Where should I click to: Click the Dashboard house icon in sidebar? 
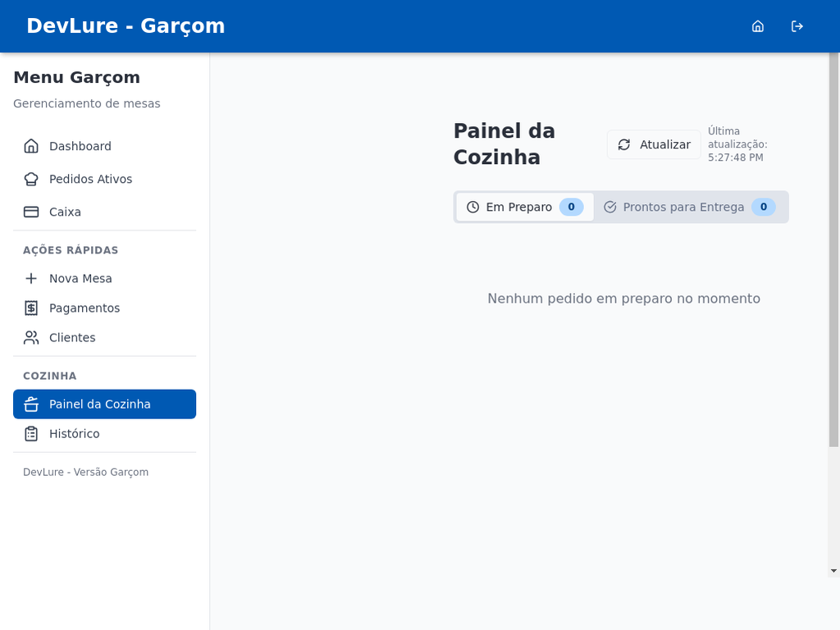pos(31,146)
